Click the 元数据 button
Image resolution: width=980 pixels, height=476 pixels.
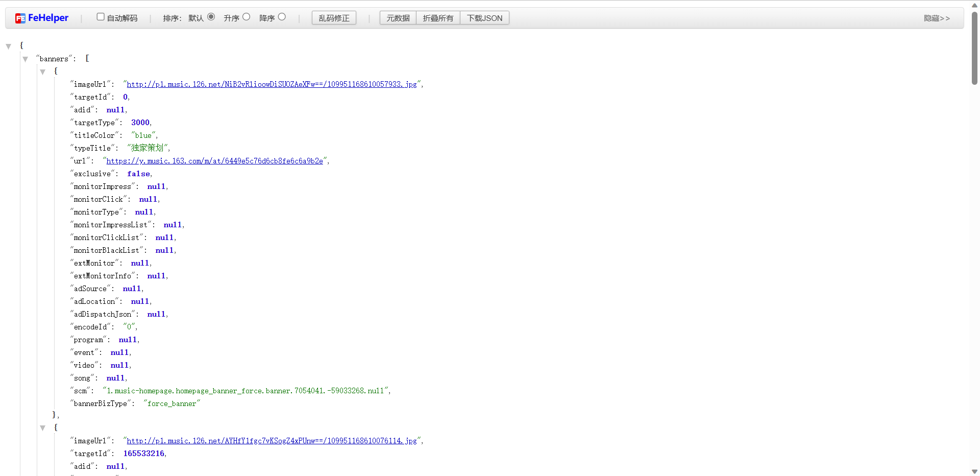tap(398, 18)
